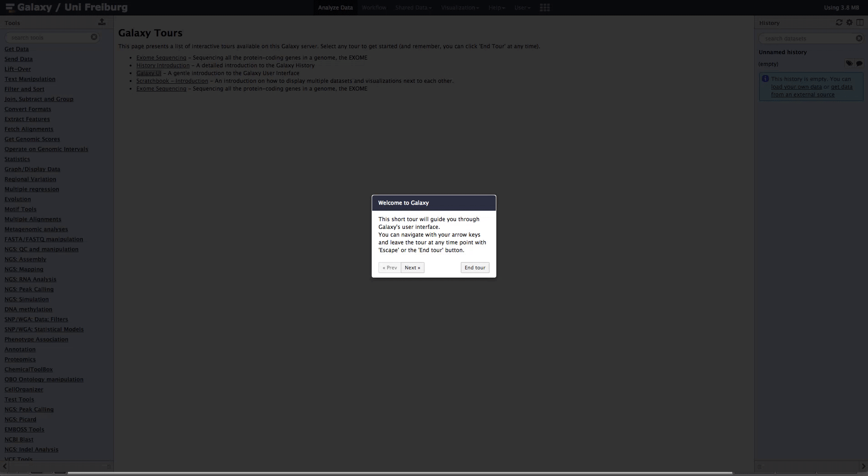Click 'Using 3.8 MB' quota text
This screenshot has height=476, width=868.
click(x=841, y=8)
